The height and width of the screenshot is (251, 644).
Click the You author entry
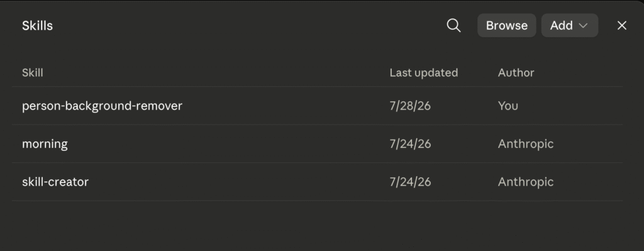(x=508, y=106)
